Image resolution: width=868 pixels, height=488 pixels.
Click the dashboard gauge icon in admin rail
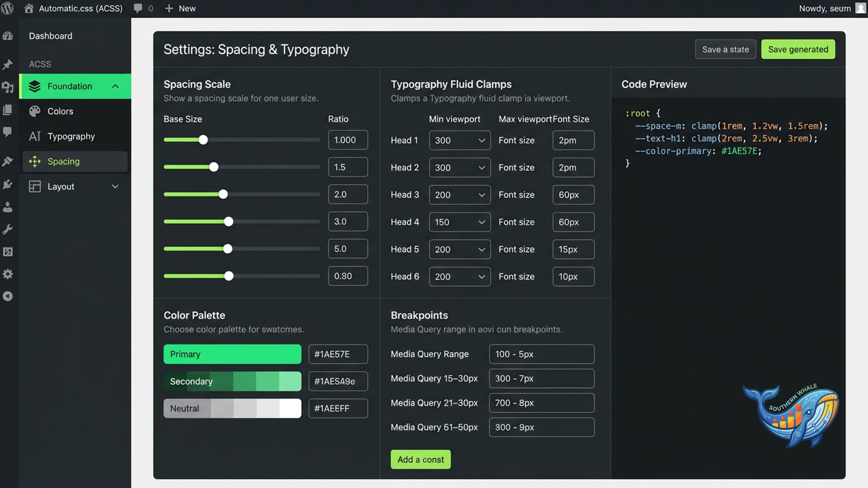tap(8, 36)
